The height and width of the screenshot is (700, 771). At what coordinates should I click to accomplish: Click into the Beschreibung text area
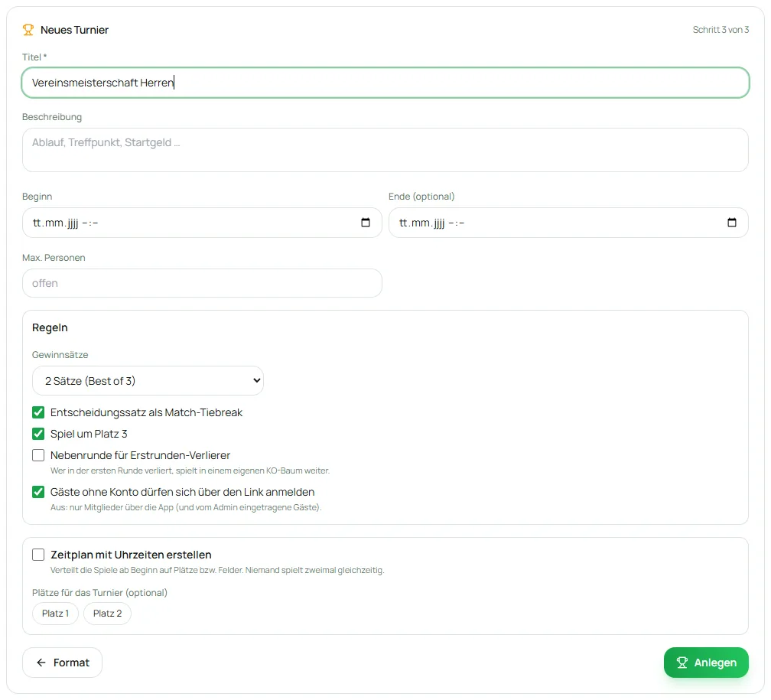[385, 150]
